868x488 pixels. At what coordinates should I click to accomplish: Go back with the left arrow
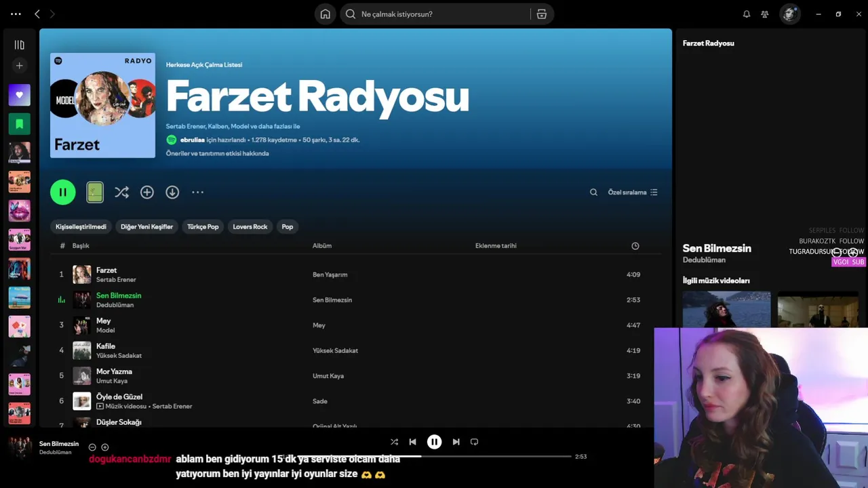(x=37, y=14)
